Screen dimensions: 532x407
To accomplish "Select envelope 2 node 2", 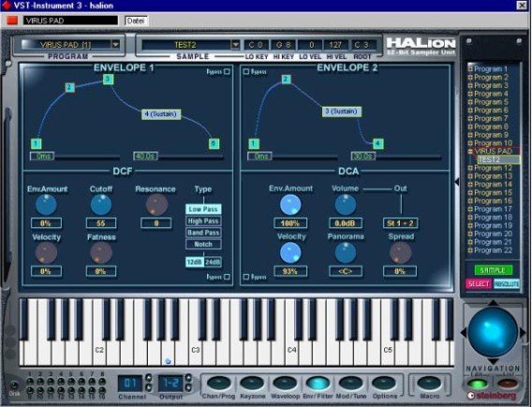I will point(286,80).
